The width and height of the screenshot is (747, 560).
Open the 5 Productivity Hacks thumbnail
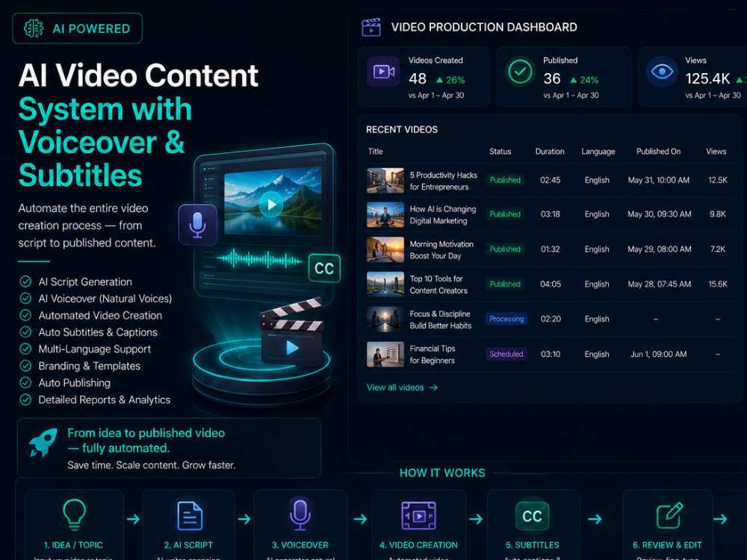[385, 181]
